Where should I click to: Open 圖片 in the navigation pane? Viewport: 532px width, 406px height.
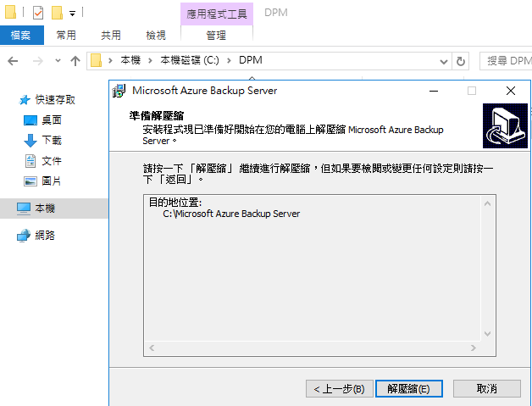click(x=52, y=181)
